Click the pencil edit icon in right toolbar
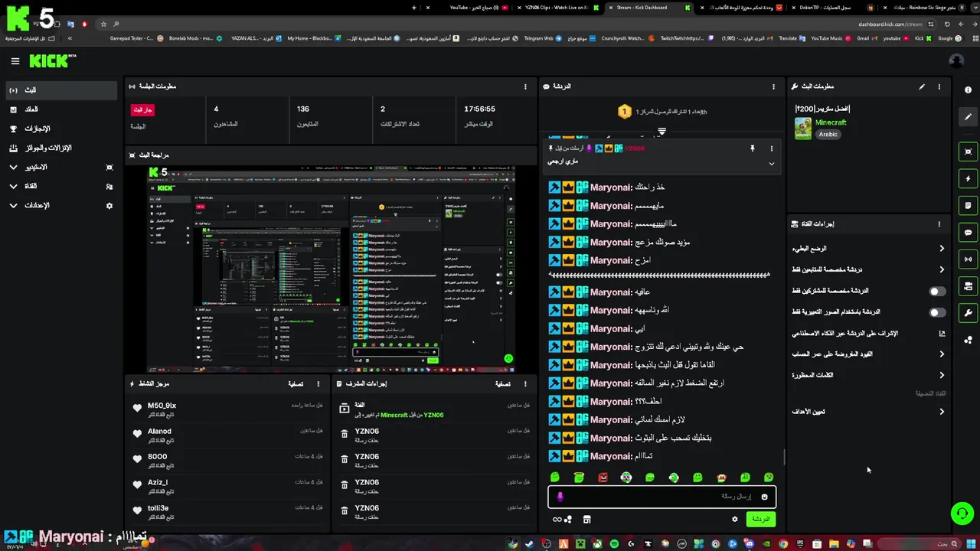Screen dimensions: 980x551 click(968, 117)
